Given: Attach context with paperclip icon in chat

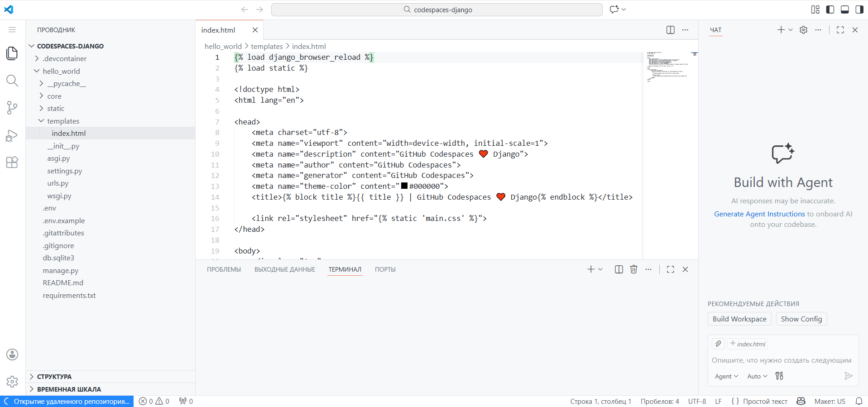Looking at the screenshot, I should (x=718, y=344).
